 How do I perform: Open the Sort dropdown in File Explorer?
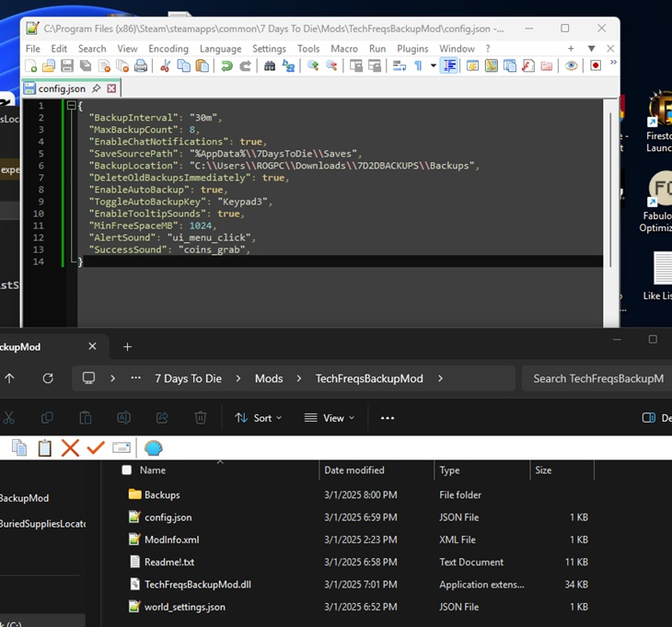pyautogui.click(x=258, y=418)
